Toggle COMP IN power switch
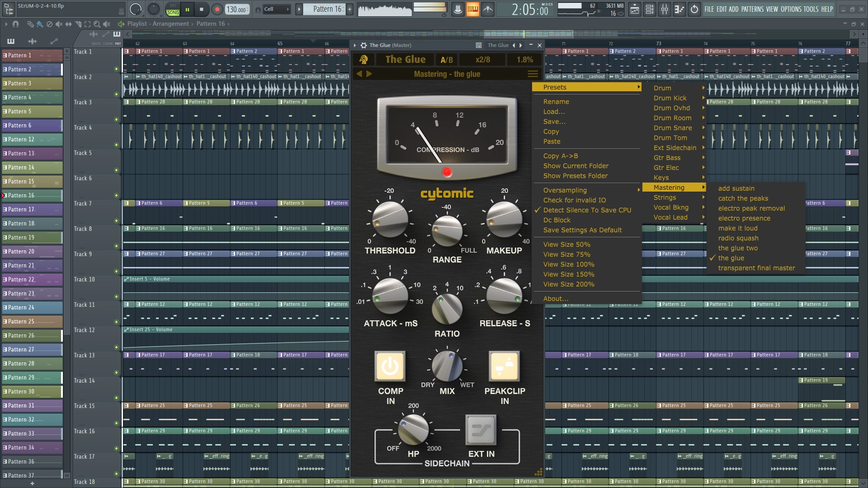Viewport: 868px width, 488px height. pyautogui.click(x=390, y=366)
